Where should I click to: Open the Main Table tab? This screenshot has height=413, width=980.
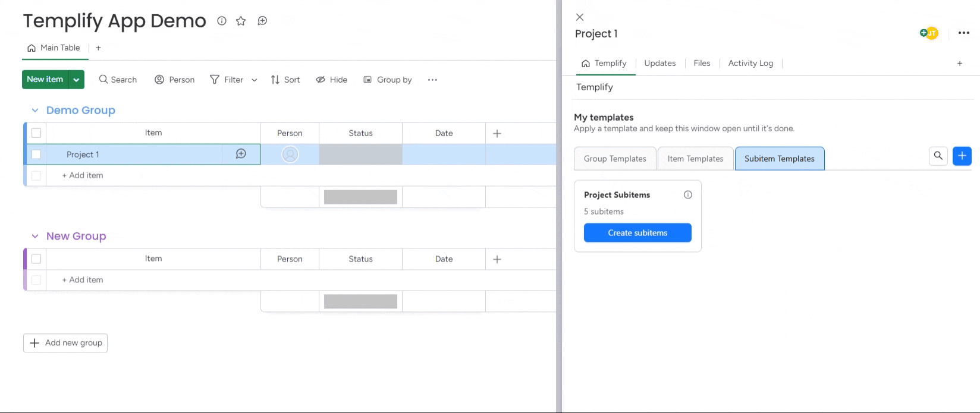tap(54, 48)
